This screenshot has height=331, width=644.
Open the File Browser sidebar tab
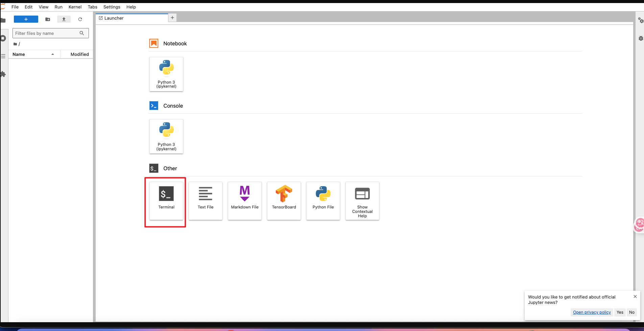3,20
